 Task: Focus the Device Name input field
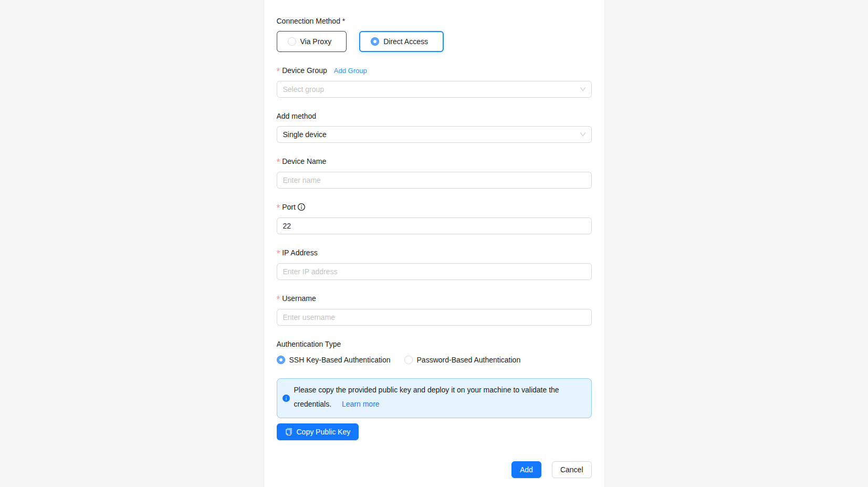tap(434, 180)
